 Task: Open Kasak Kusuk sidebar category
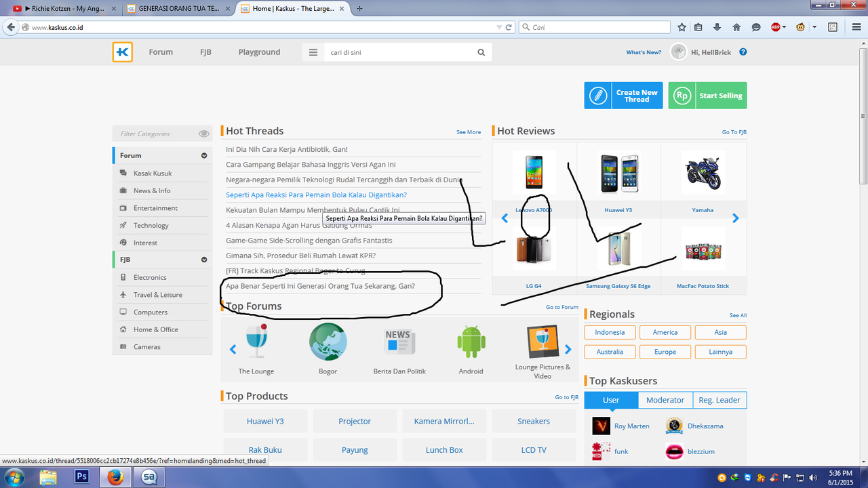click(x=153, y=174)
